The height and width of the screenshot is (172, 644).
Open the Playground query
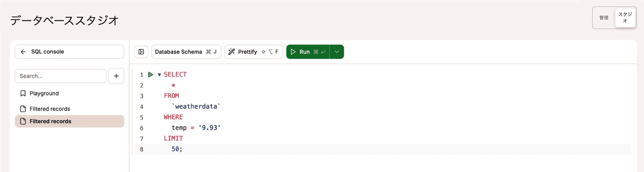click(44, 93)
